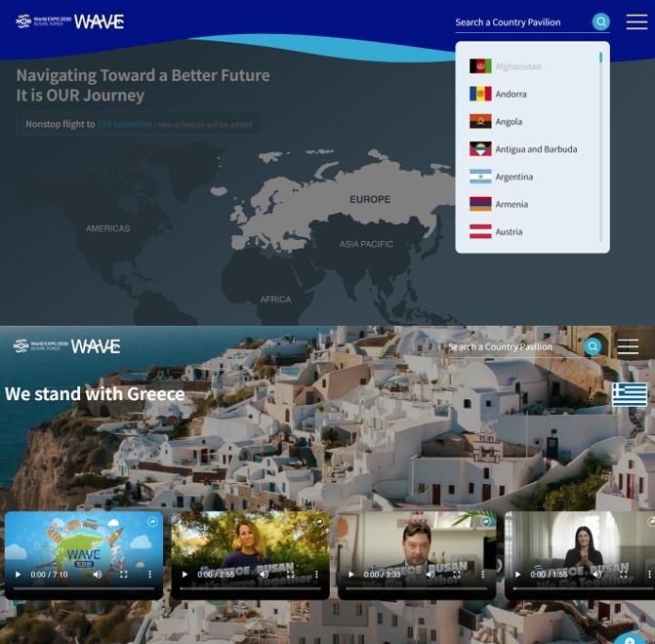The image size is (655, 644).
Task: Play the 3:33 video
Action: point(350,575)
